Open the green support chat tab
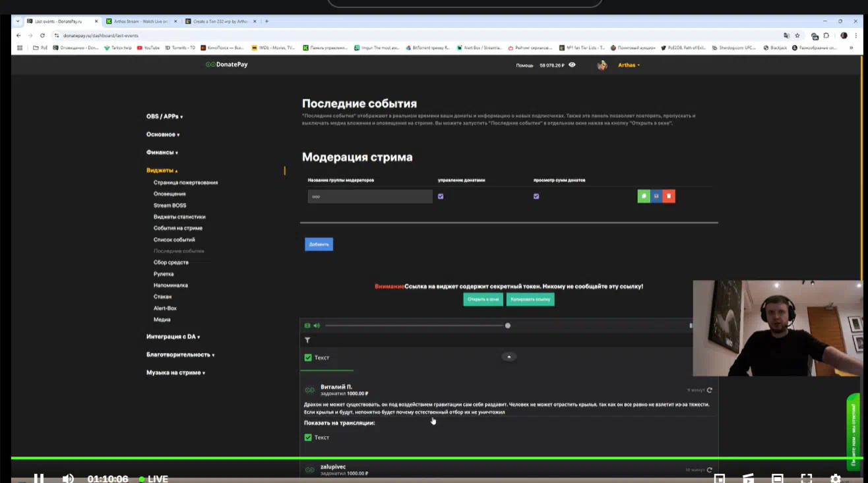The height and width of the screenshot is (483, 868). (853, 432)
